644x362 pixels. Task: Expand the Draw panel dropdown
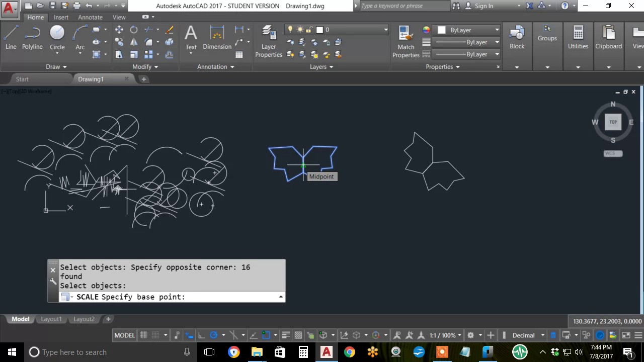tap(56, 66)
